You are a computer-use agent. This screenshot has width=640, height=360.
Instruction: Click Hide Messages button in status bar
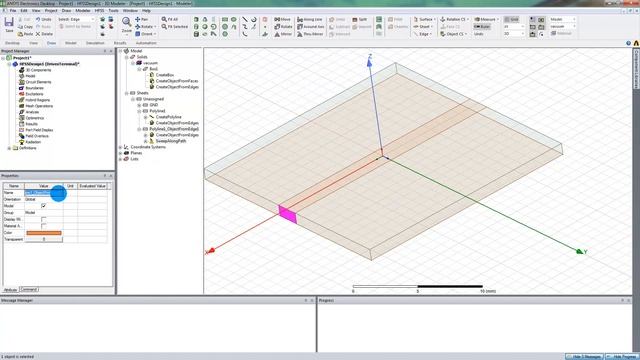click(x=585, y=357)
